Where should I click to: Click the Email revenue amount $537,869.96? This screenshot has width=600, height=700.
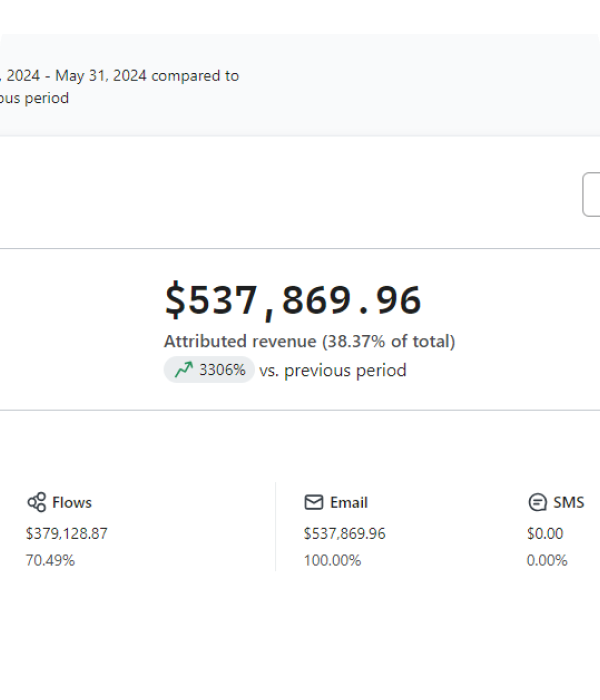coord(344,533)
